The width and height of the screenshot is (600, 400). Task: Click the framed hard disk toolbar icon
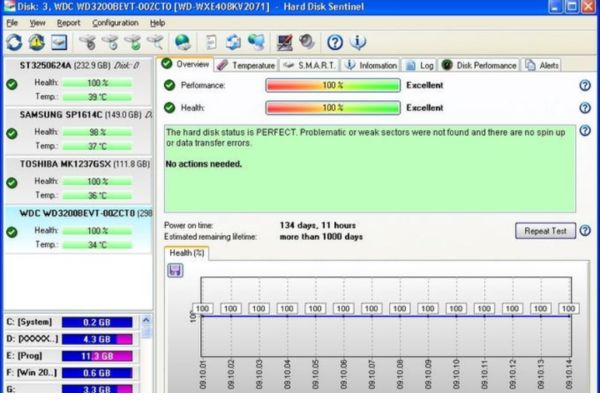[59, 42]
